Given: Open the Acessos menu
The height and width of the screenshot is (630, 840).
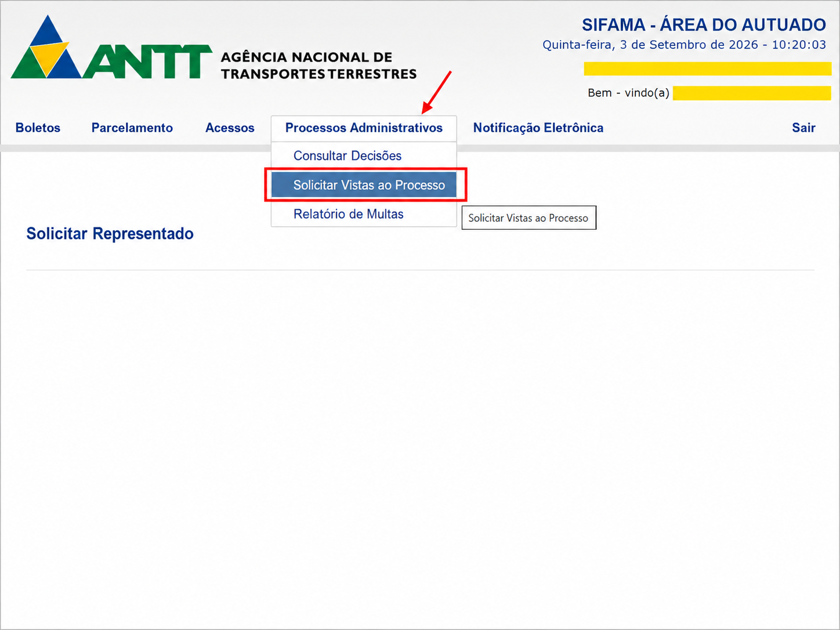Looking at the screenshot, I should [230, 128].
